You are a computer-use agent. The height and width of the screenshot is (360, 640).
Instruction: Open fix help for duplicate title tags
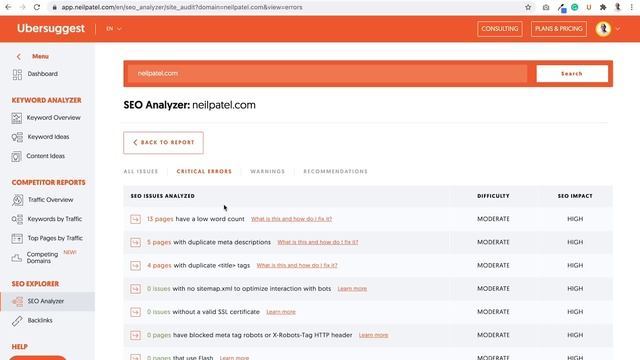[x=297, y=266]
